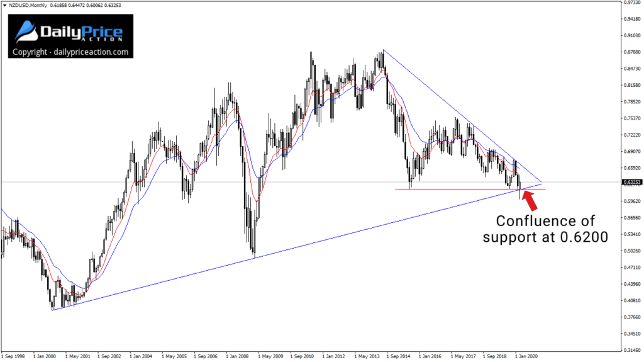Screen dimensions: 644x362
Task: Click the 0.94180 price axis label
Action: click(633, 19)
